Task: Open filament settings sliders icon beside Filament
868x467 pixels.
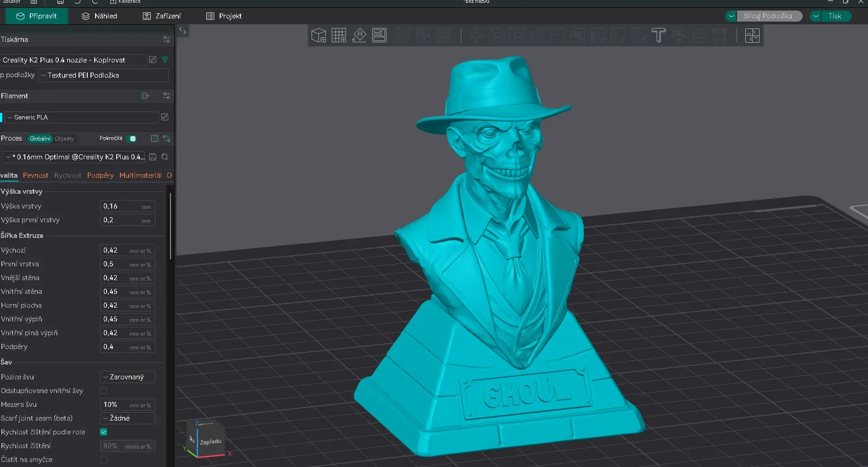Action: pyautogui.click(x=166, y=96)
